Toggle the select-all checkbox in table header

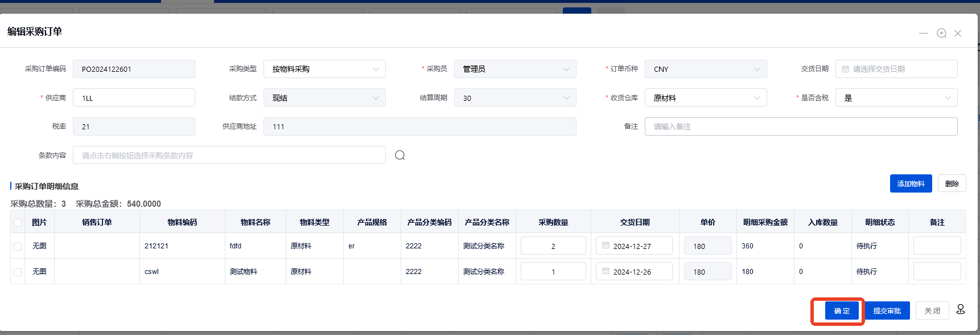click(18, 222)
